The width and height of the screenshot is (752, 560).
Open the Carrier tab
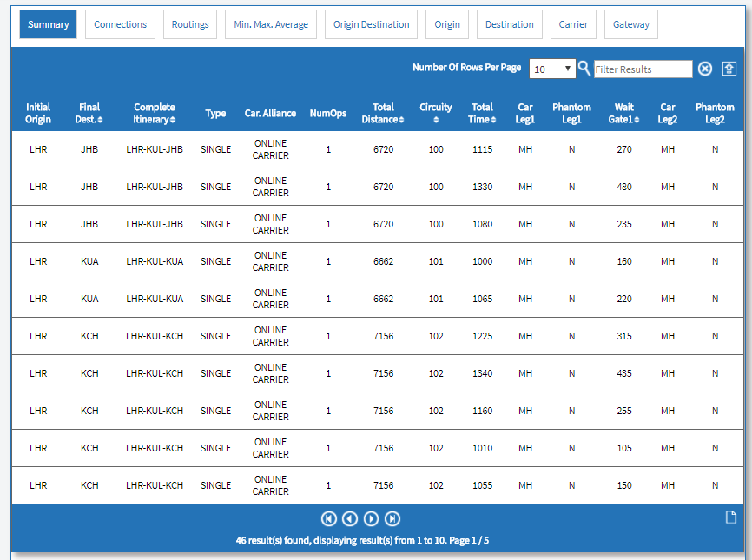[573, 24]
